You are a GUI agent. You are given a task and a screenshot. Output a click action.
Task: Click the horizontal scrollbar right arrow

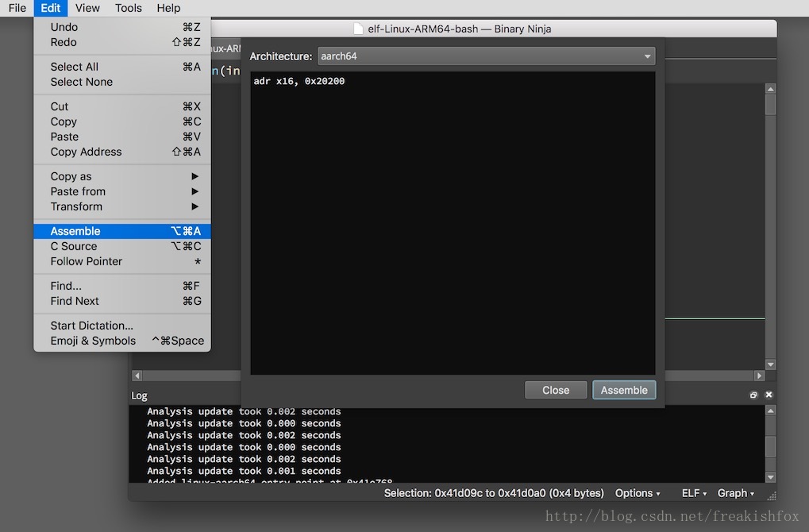coord(759,376)
